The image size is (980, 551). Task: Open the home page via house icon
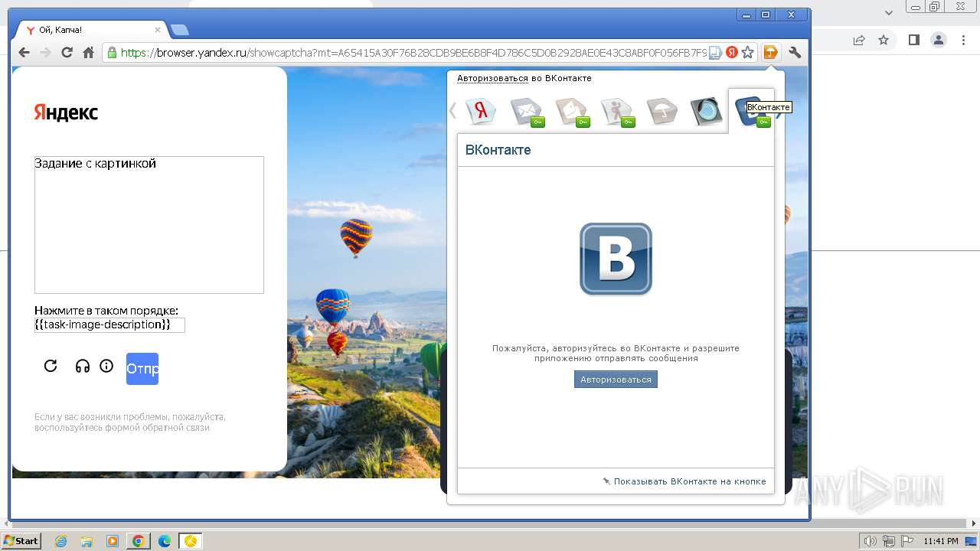click(x=88, y=52)
